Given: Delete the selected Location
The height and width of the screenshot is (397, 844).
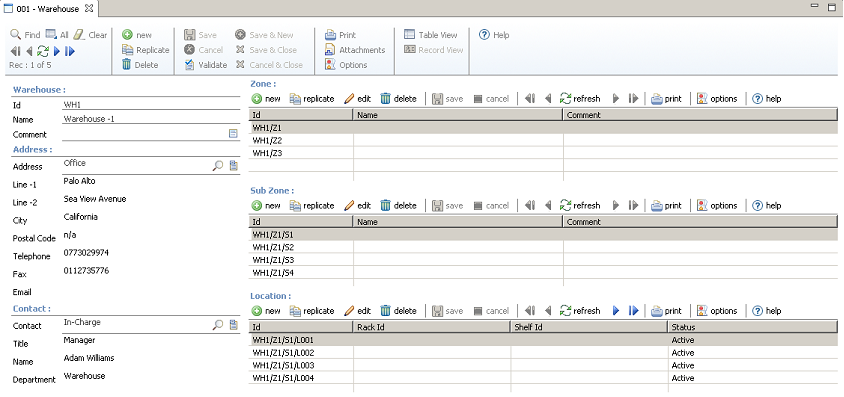Looking at the screenshot, I should [399, 311].
